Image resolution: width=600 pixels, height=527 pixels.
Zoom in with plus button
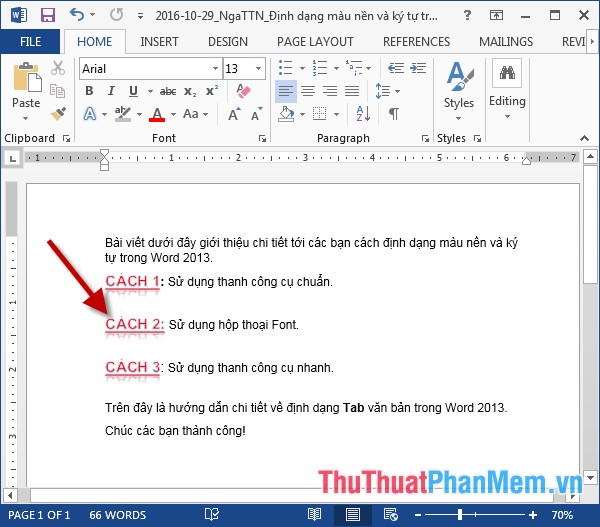533,515
